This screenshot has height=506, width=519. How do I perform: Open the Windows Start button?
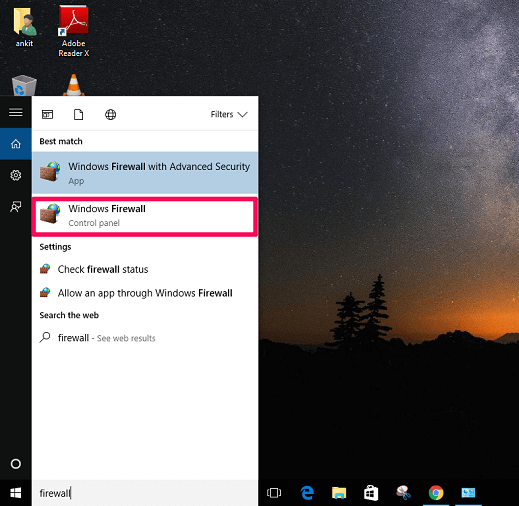pos(16,493)
